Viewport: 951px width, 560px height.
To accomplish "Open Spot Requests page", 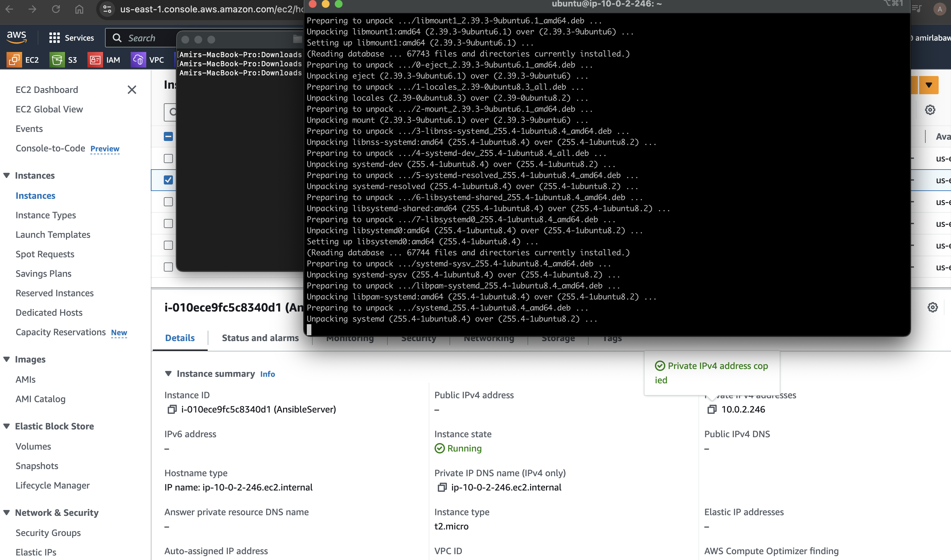I will tap(45, 254).
